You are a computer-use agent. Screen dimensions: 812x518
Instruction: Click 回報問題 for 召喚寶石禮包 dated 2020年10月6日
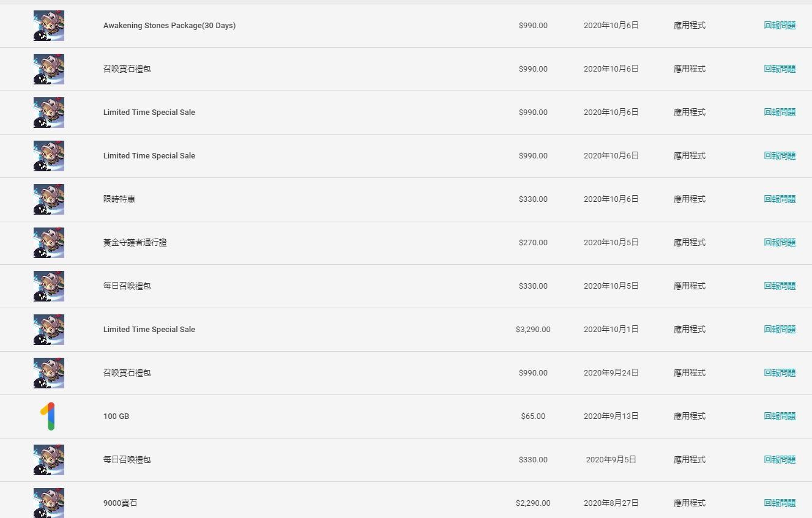(780, 69)
